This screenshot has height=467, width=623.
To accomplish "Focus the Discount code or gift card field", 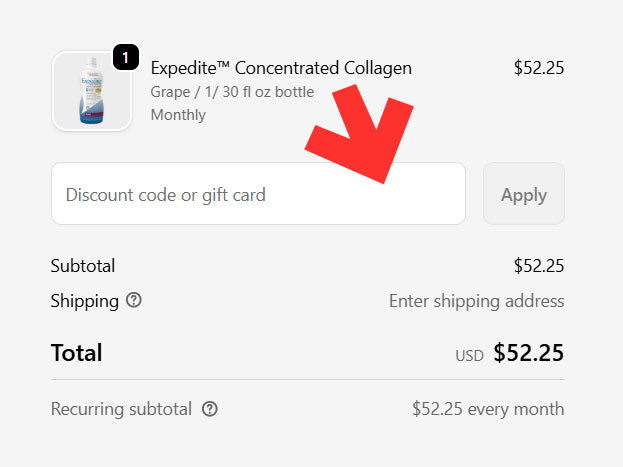I will [258, 194].
